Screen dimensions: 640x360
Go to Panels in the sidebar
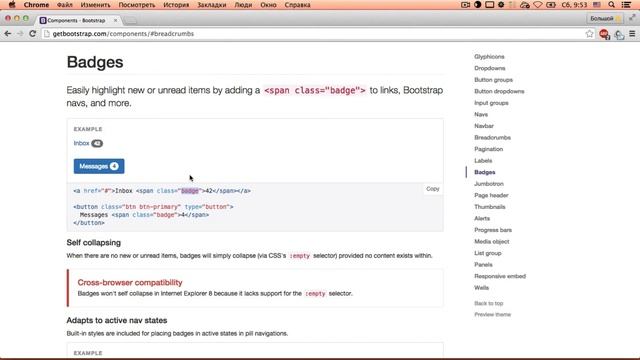[x=483, y=264]
